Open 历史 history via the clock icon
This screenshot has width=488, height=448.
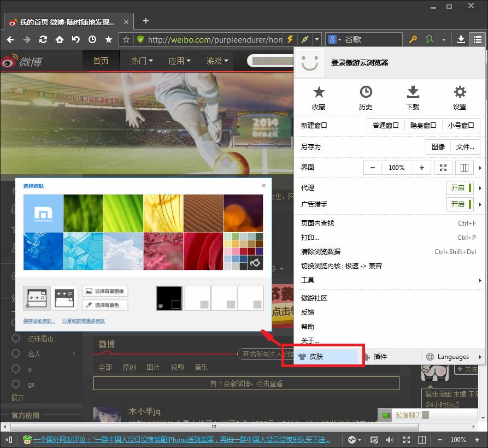pyautogui.click(x=366, y=97)
